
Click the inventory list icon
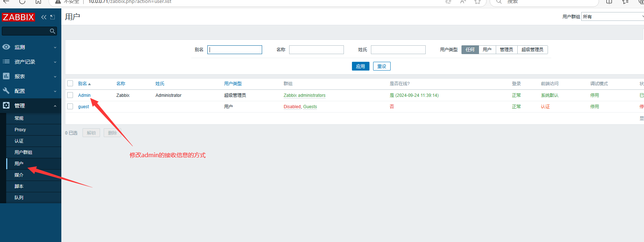pos(6,61)
